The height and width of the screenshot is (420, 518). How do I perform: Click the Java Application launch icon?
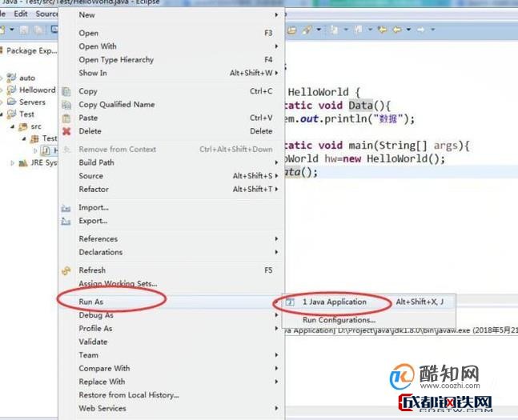pyautogui.click(x=290, y=302)
